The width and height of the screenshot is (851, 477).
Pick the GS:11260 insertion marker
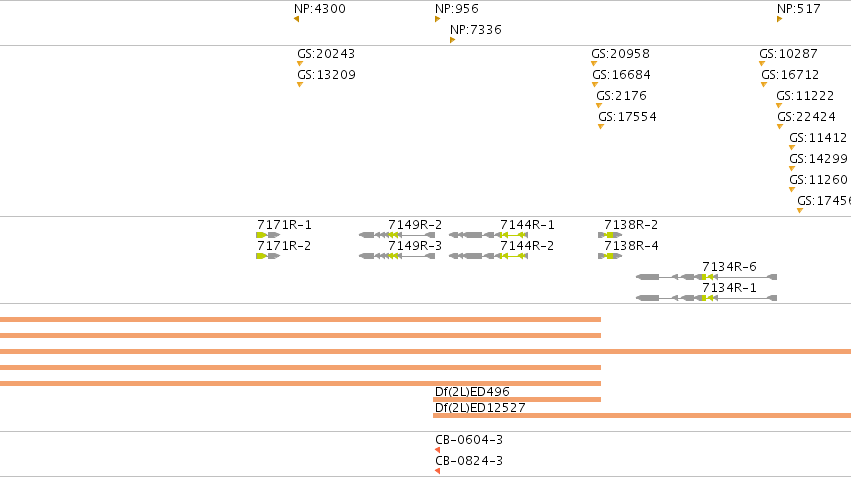[792, 190]
